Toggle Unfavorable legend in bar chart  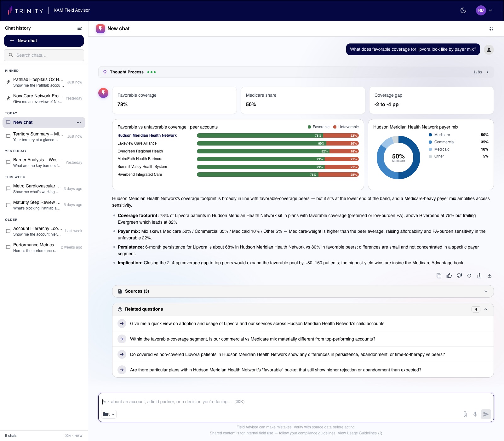coord(346,127)
